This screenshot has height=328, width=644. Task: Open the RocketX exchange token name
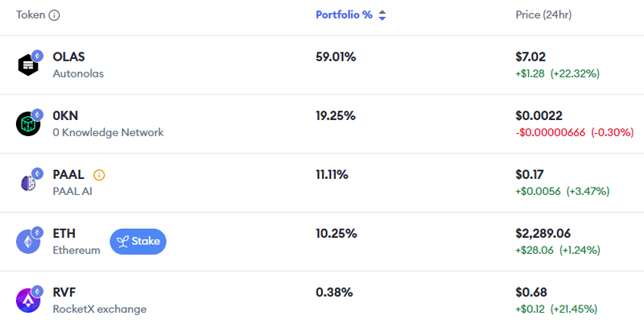[99, 309]
